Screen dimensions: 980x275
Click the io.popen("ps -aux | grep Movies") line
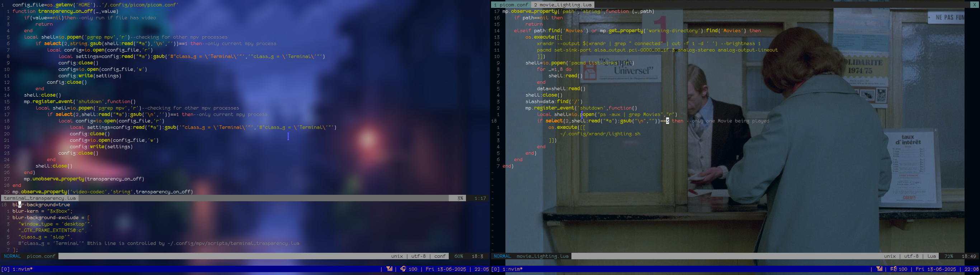pos(607,115)
